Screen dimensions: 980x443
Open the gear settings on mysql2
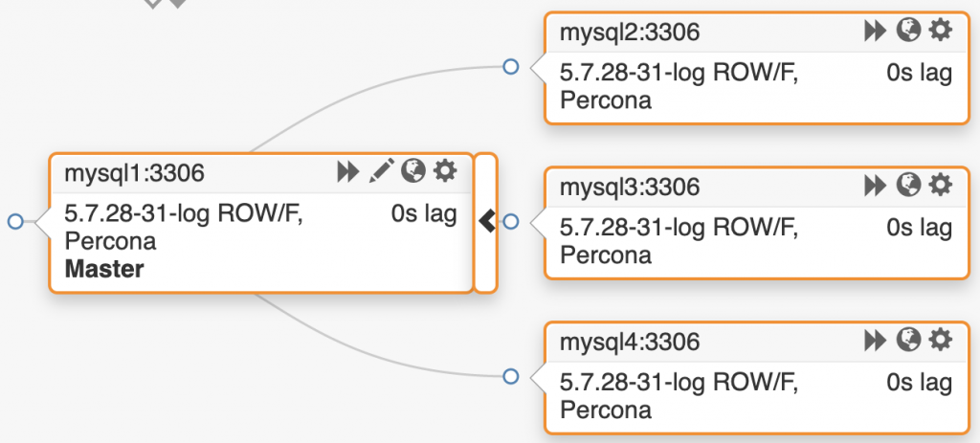point(941,31)
